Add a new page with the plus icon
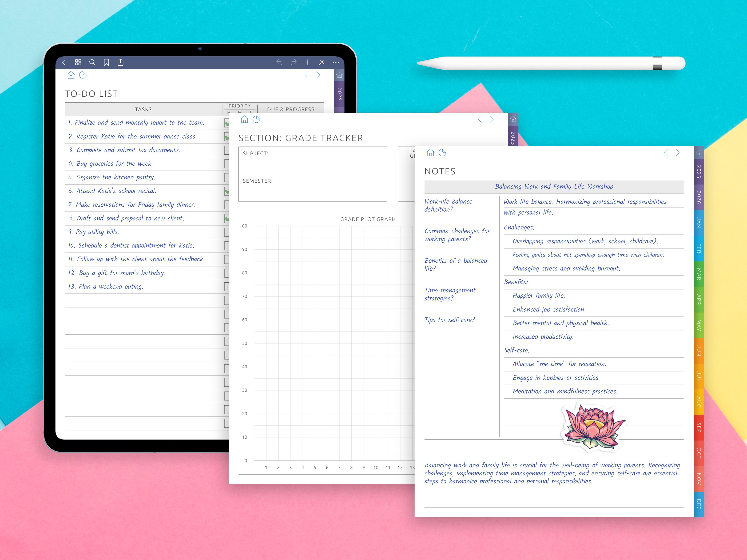Screen dimensions: 747x560 click(308, 62)
